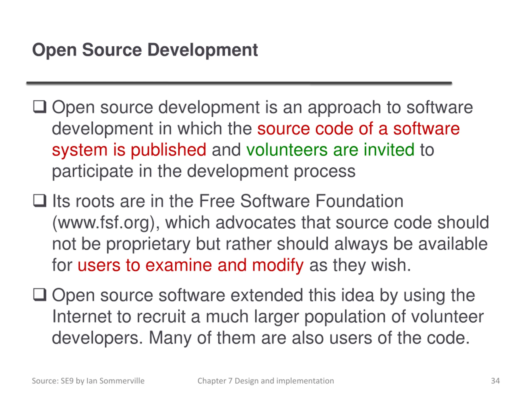The height and width of the screenshot is (399, 532).
Task: Click the footer 'Source: SE9 by Ian Sommerville'
Action: (x=88, y=381)
